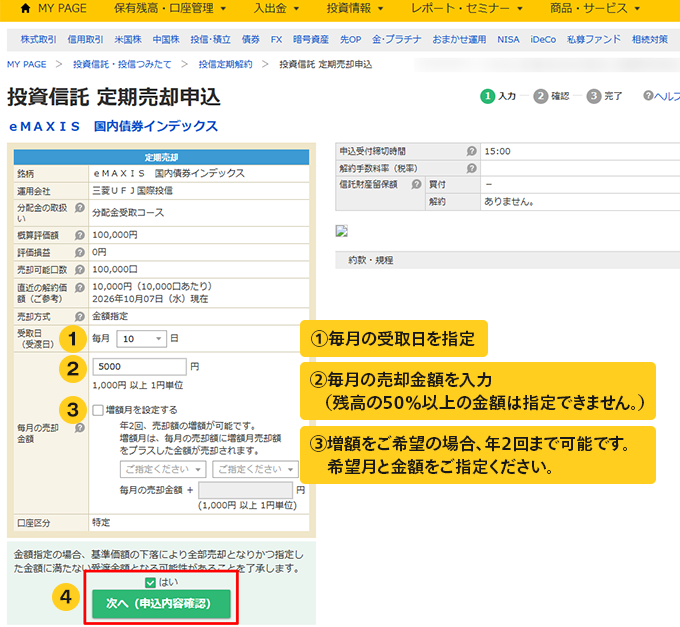Go to 相続対策 in sub navigation
Image resolution: width=680 pixels, height=627 pixels.
pos(650,39)
